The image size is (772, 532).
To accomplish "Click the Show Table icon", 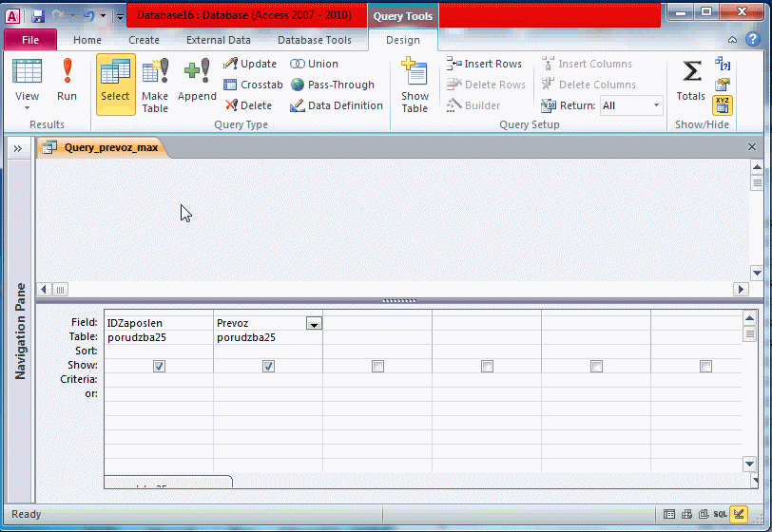I will 415,84.
